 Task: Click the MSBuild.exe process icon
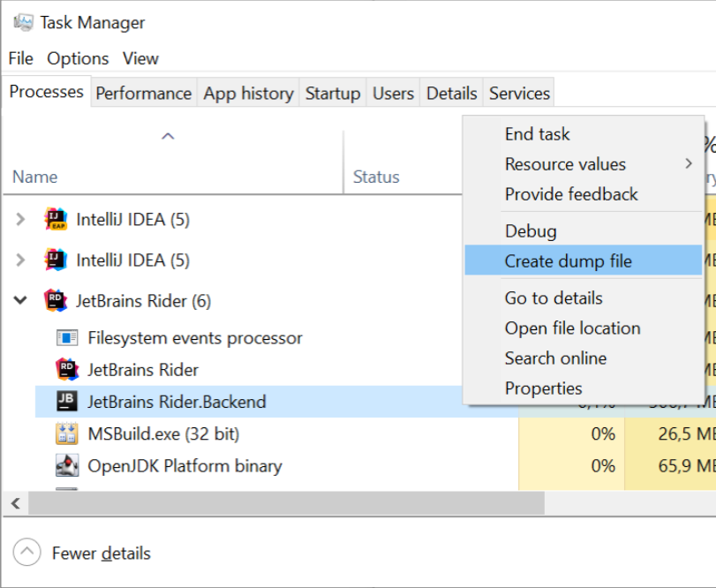click(67, 433)
